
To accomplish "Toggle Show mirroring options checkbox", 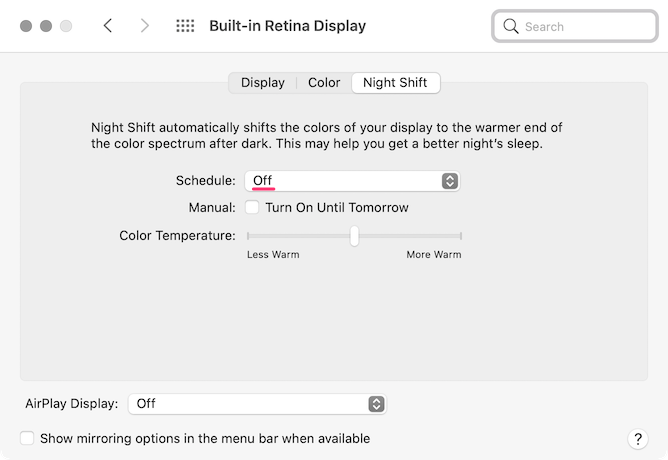I will tap(27, 438).
